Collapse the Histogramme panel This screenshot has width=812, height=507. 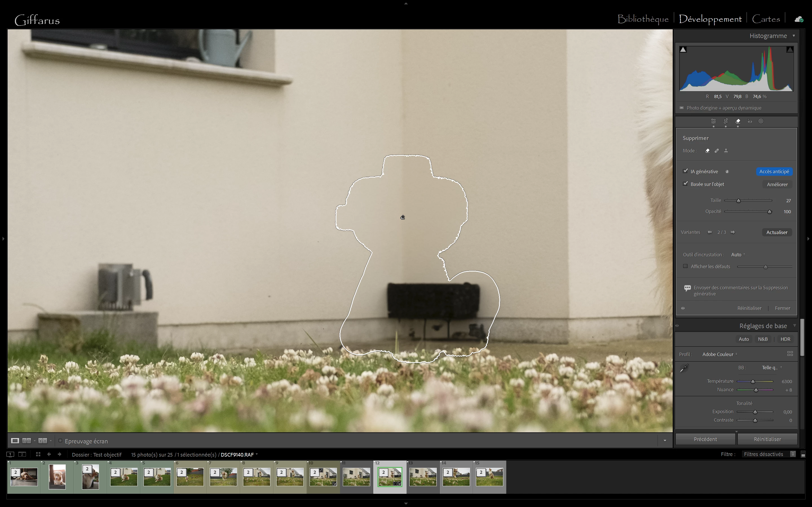[794, 36]
